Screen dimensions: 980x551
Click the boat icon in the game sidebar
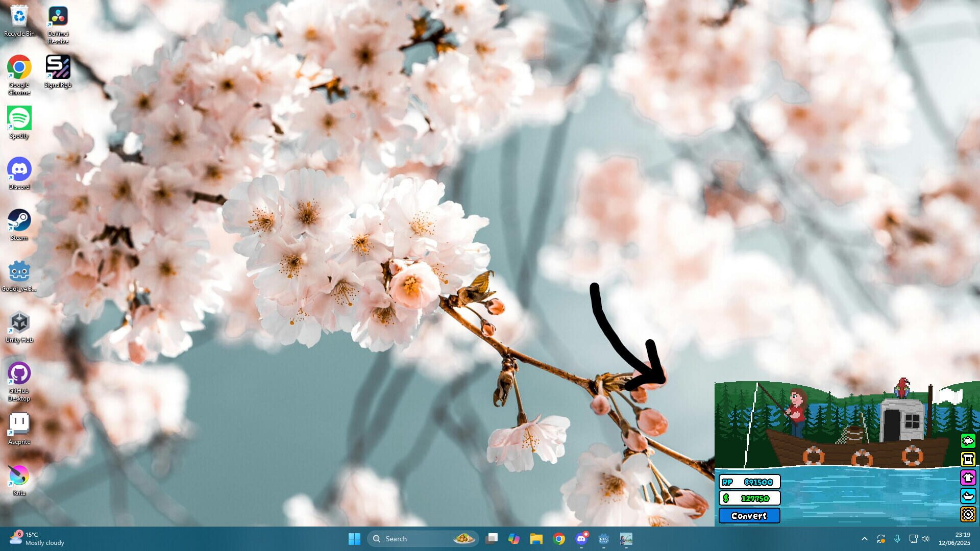968,496
